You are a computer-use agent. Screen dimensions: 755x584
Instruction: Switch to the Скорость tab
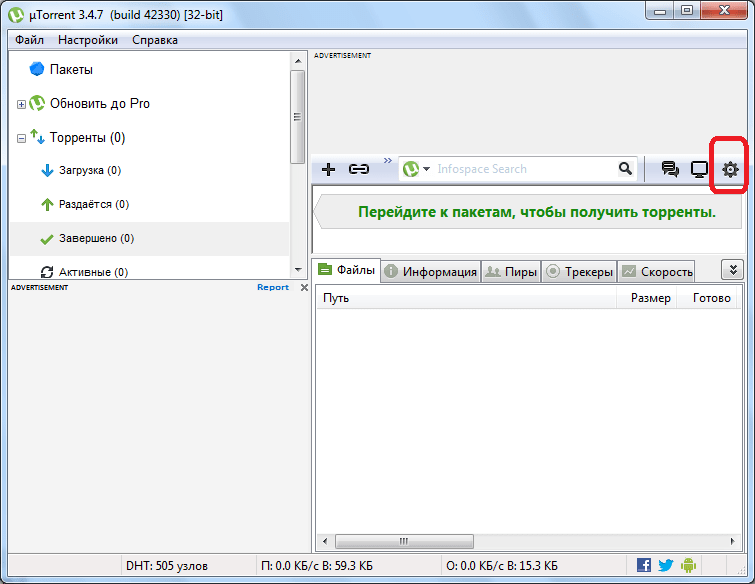point(656,272)
